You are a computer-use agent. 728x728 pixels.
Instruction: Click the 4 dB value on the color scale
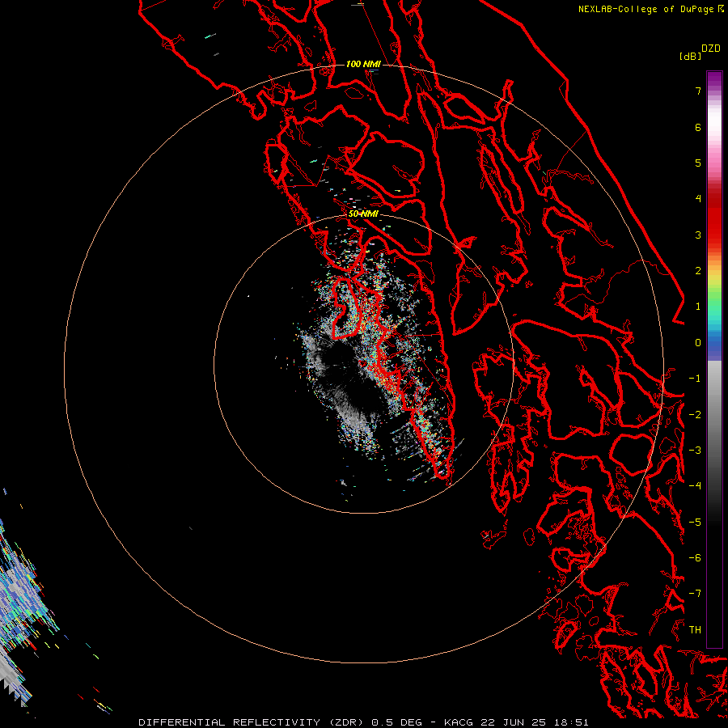698,199
